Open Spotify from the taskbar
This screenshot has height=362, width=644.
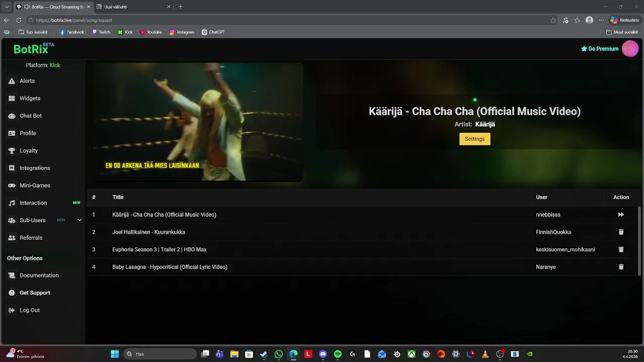click(x=338, y=354)
